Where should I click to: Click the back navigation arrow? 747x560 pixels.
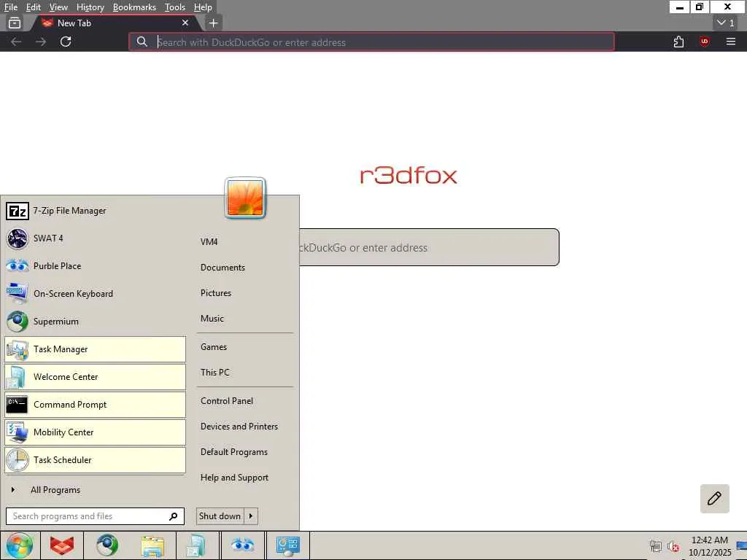click(x=16, y=42)
